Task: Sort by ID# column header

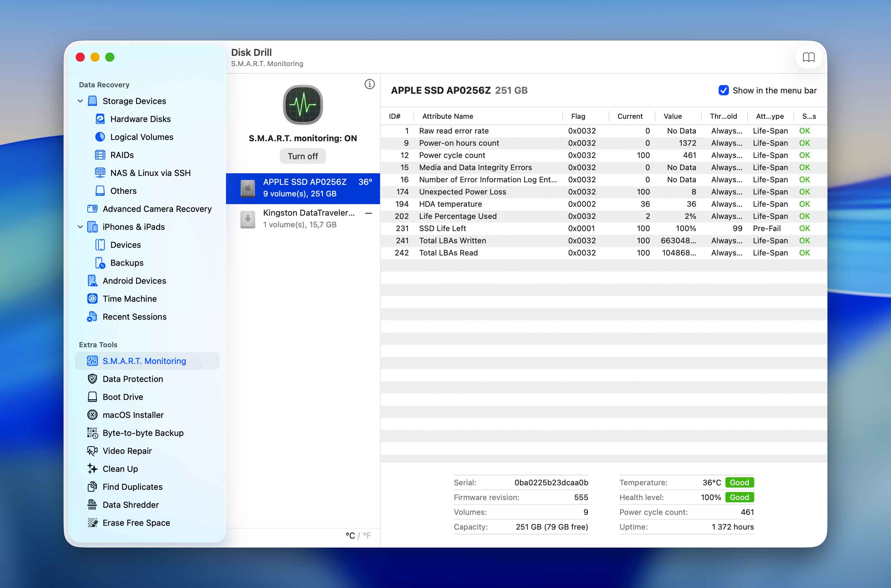Action: click(x=394, y=116)
